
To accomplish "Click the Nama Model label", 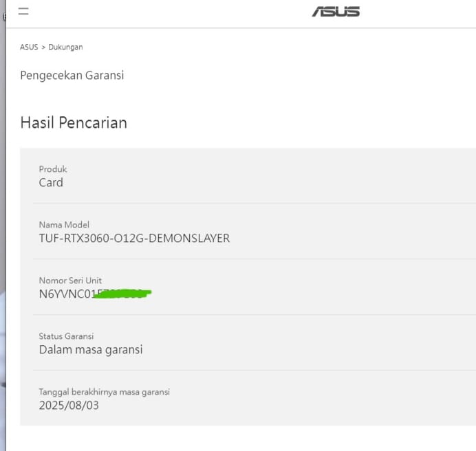I will pyautogui.click(x=64, y=225).
